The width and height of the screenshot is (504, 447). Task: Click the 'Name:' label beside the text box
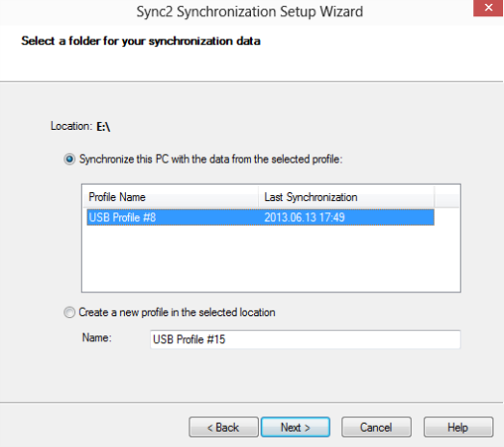97,337
